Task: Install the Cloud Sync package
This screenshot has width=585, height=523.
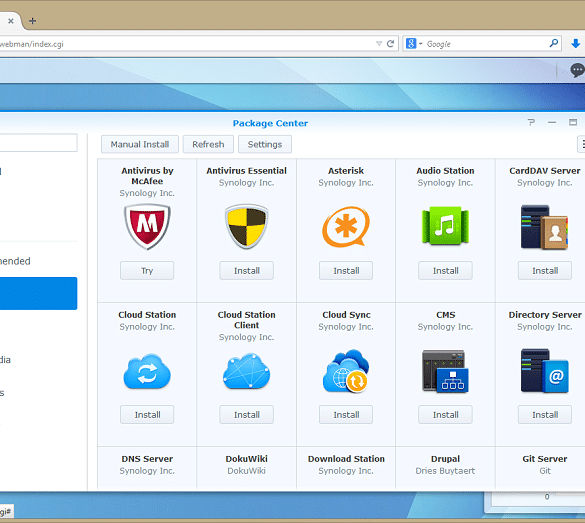Action: coord(346,414)
